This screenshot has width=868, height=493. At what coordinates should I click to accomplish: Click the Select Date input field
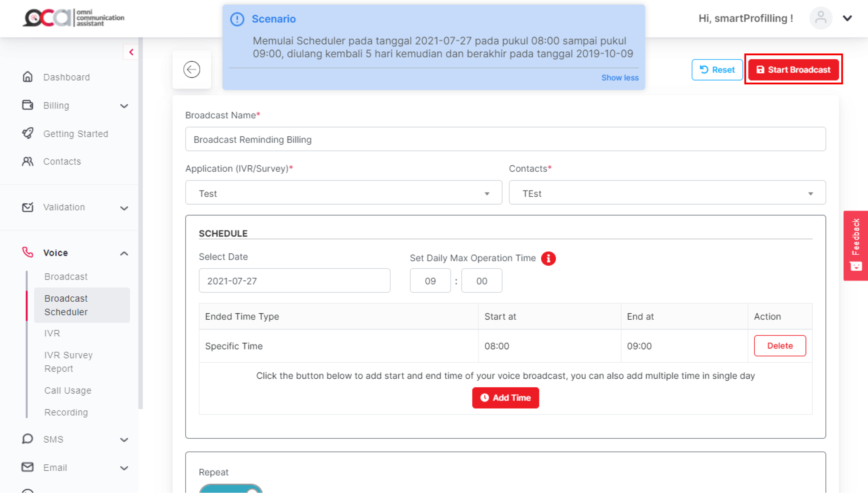click(x=294, y=281)
